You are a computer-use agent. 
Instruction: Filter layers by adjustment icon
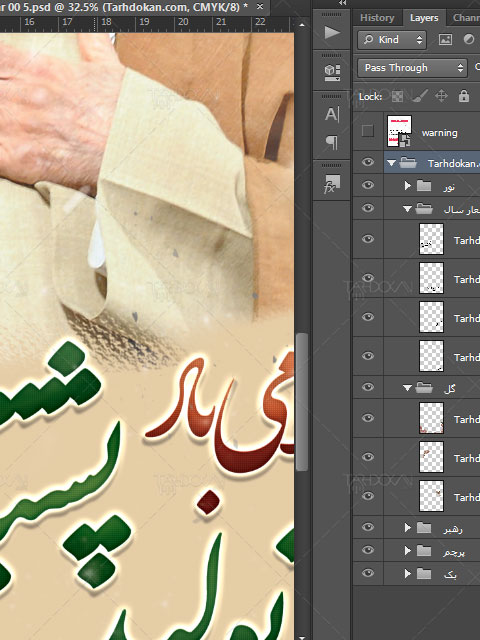click(x=469, y=39)
